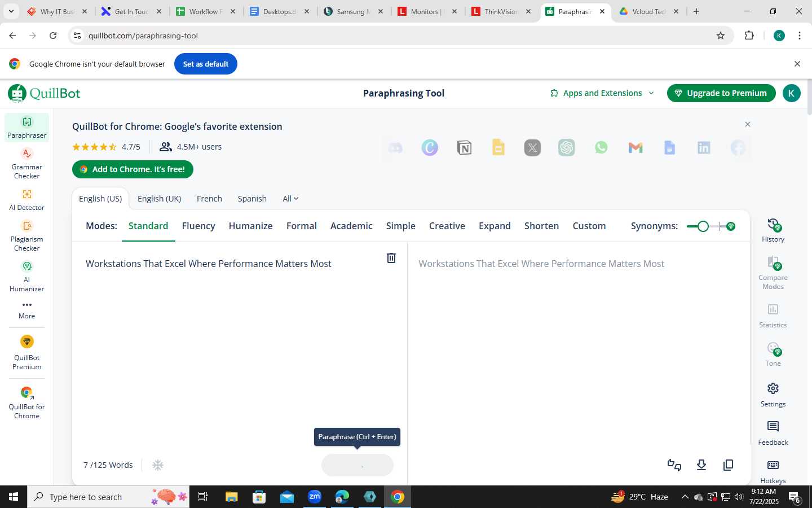Select English (US) language tab
This screenshot has width=812, height=508.
pyautogui.click(x=100, y=199)
